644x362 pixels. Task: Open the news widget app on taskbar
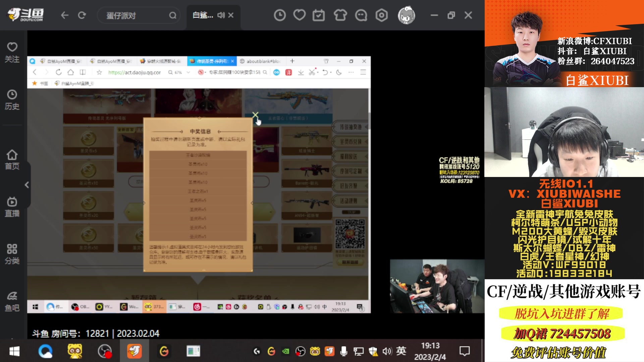pos(194,351)
